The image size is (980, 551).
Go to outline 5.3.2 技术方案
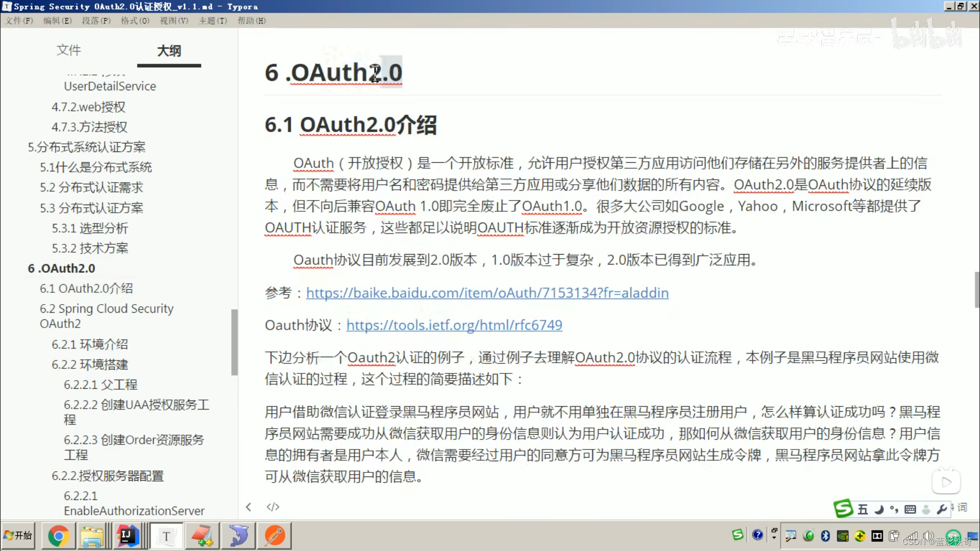[x=90, y=248]
